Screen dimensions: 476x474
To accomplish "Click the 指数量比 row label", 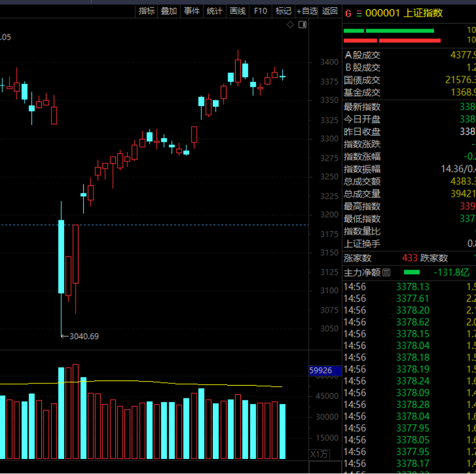I will (362, 231).
